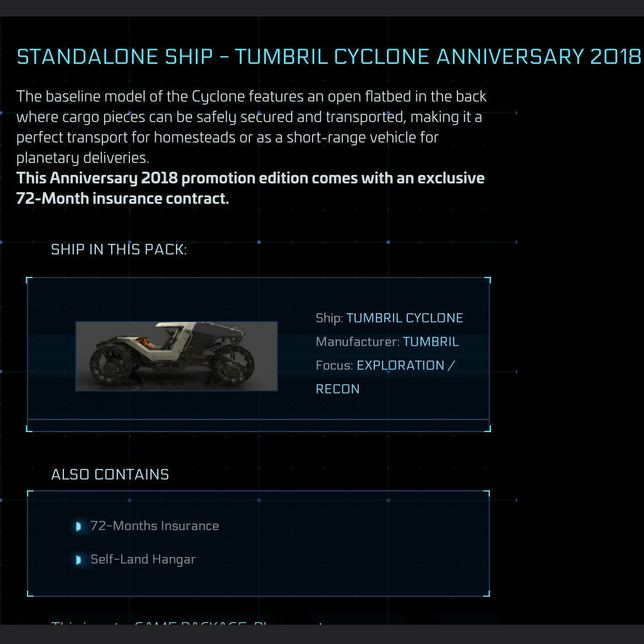Click the bold 72-Month insurance contract text
The height and width of the screenshot is (644, 644).
[122, 198]
